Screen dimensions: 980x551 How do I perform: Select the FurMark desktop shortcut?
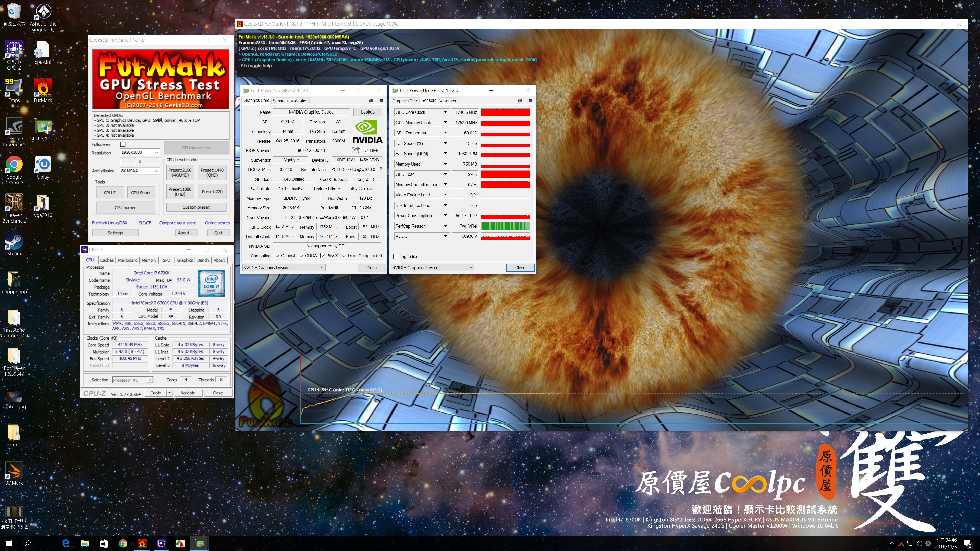coord(43,91)
